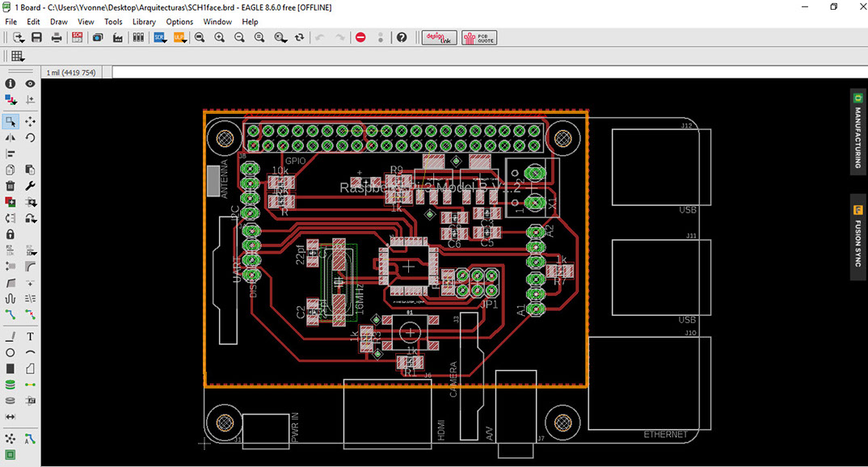This screenshot has width=868, height=467.
Task: Select the Lock tool
Action: pyautogui.click(x=10, y=234)
